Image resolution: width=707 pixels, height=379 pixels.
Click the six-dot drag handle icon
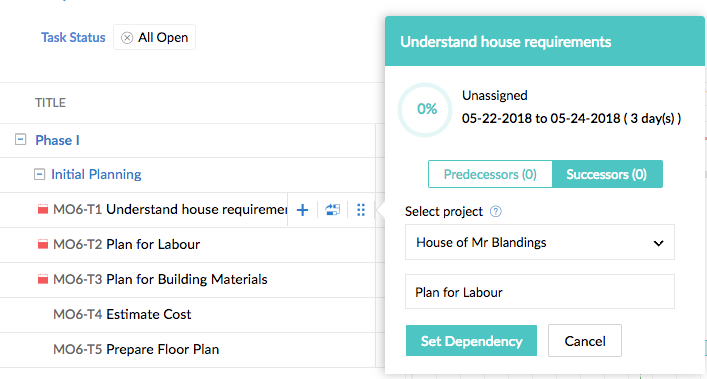(x=361, y=210)
